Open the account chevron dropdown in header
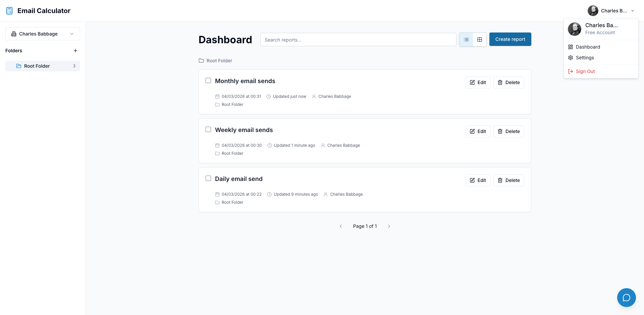644x315 pixels. (x=633, y=10)
